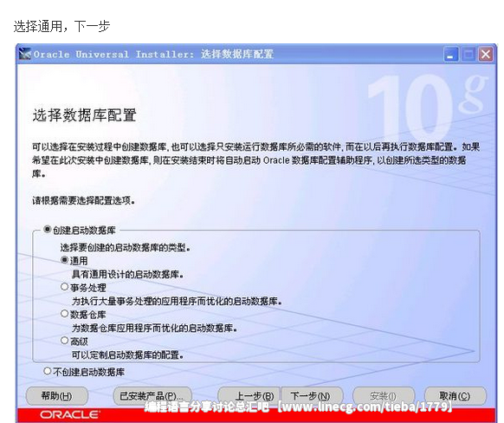Proceed with 下一步(N) button

312,396
